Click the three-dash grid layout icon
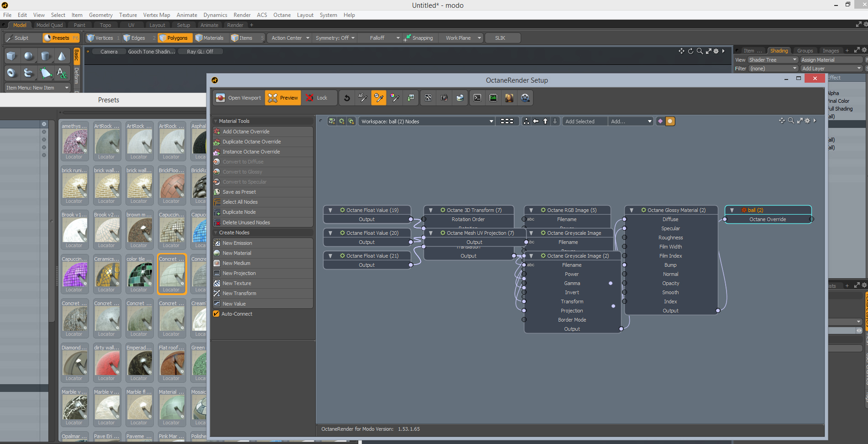The width and height of the screenshot is (868, 444). coord(507,122)
